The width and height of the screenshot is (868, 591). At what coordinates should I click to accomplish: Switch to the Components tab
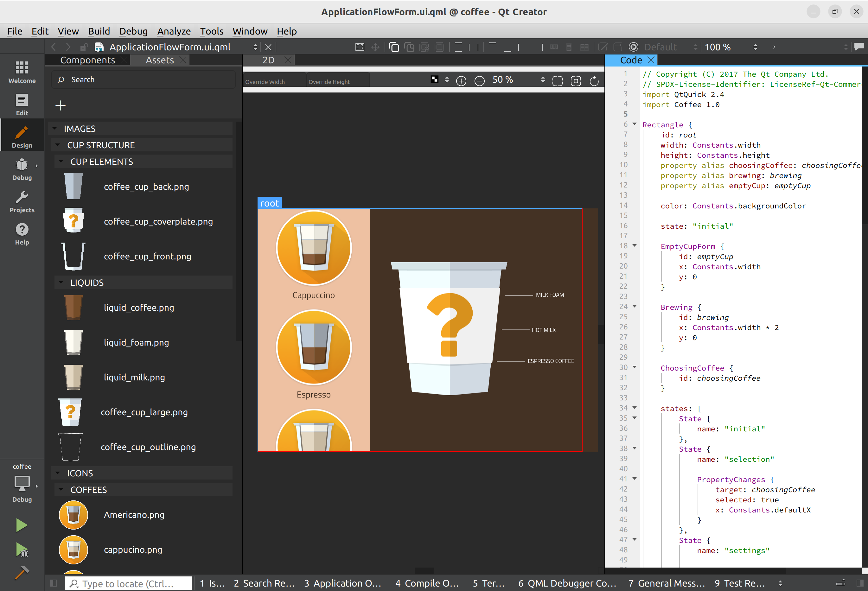click(x=87, y=60)
